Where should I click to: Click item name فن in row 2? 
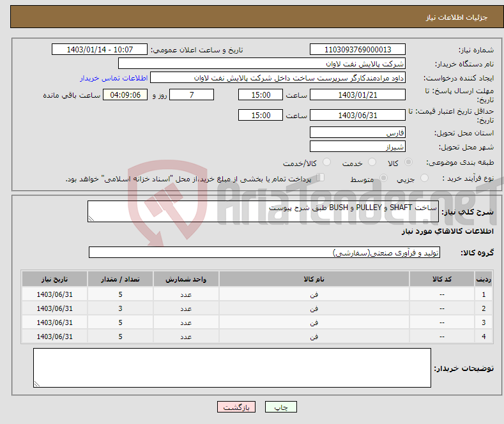(314, 308)
